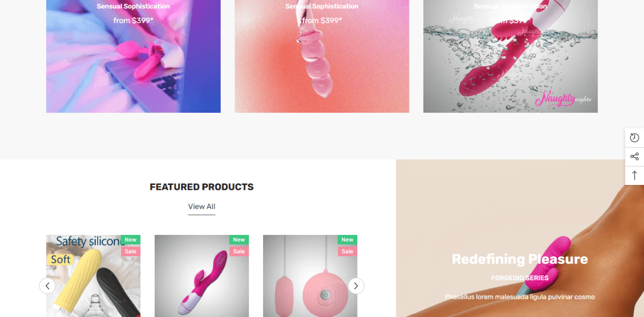The height and width of the screenshot is (317, 644).
Task: Click the New badge on first product
Action: tap(130, 240)
